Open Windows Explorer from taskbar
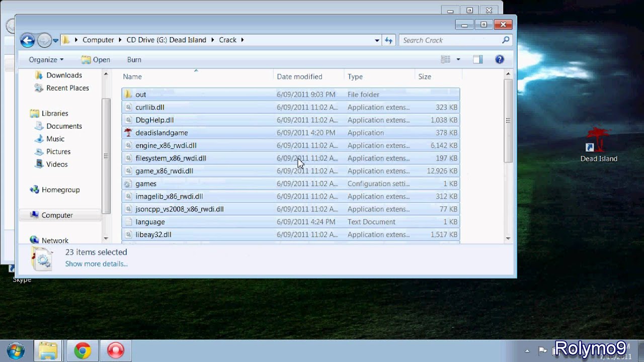 48,350
